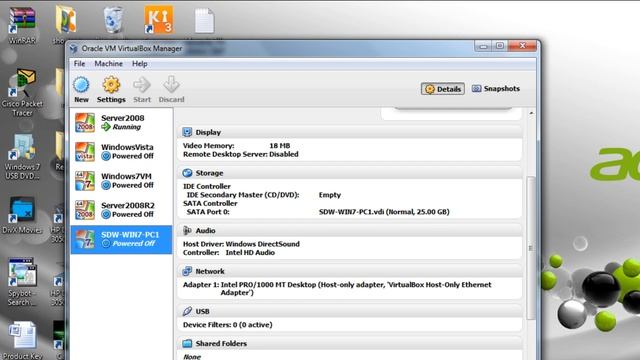640x360 pixels.
Task: Click the Adapter 1 network description
Action: coord(337,289)
